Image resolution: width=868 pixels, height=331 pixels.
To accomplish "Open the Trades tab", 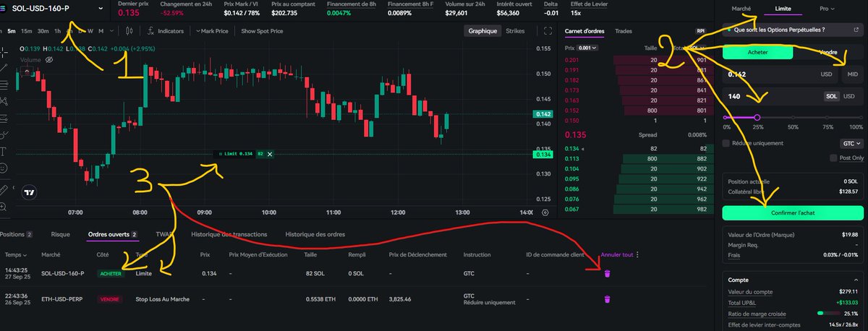I will pos(623,31).
